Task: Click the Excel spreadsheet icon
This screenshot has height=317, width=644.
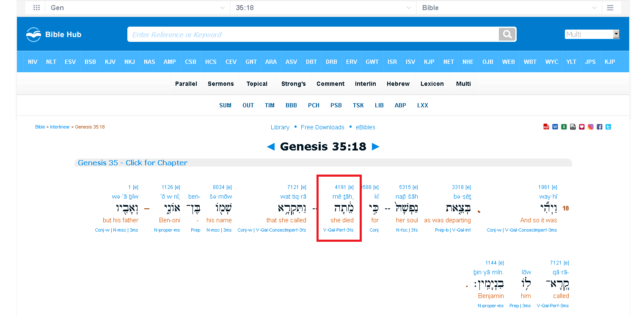Action: coord(564,127)
